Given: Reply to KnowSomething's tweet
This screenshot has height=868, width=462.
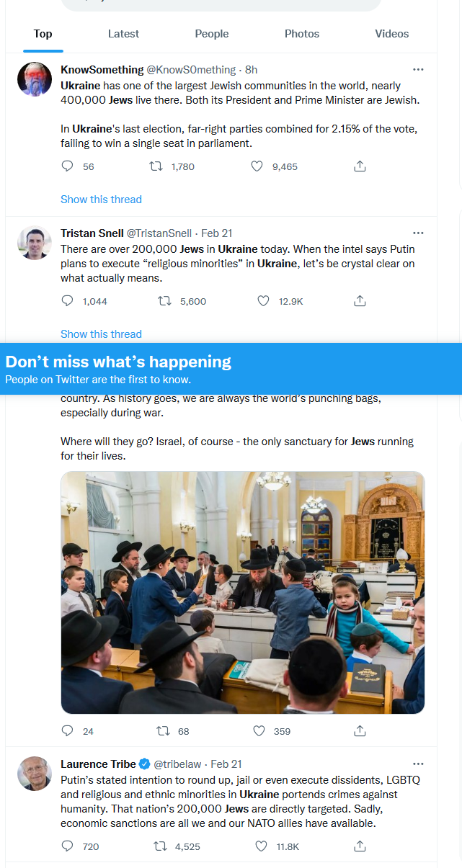Looking at the screenshot, I should point(68,166).
